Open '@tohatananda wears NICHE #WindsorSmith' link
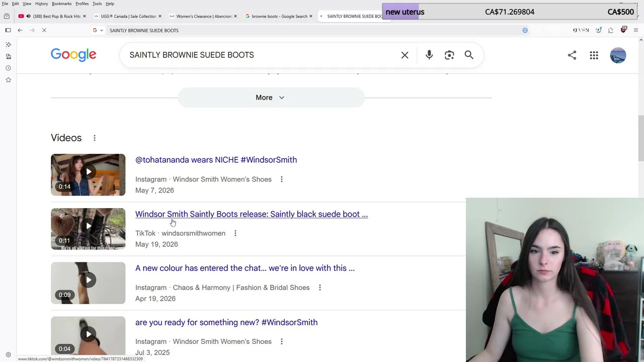644x362 pixels. click(x=216, y=160)
